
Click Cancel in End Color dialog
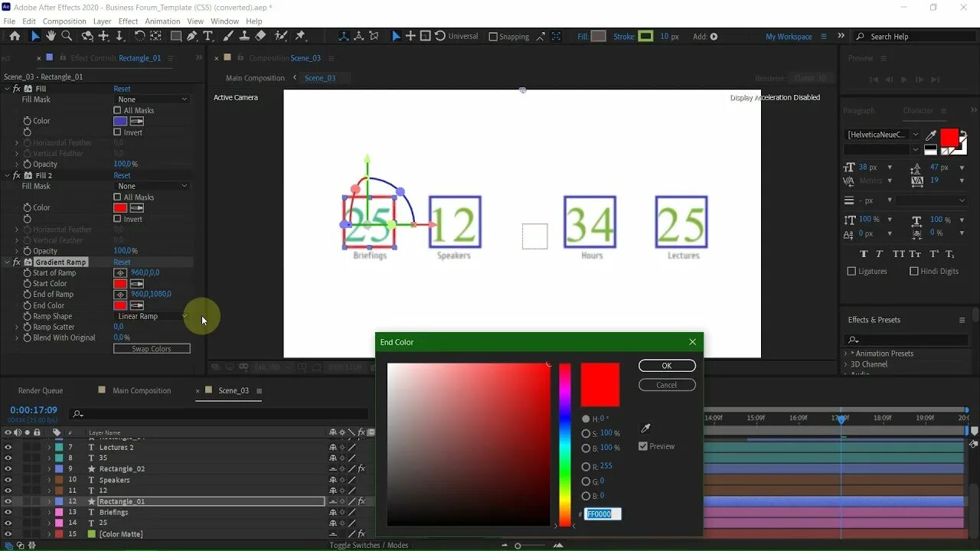667,385
